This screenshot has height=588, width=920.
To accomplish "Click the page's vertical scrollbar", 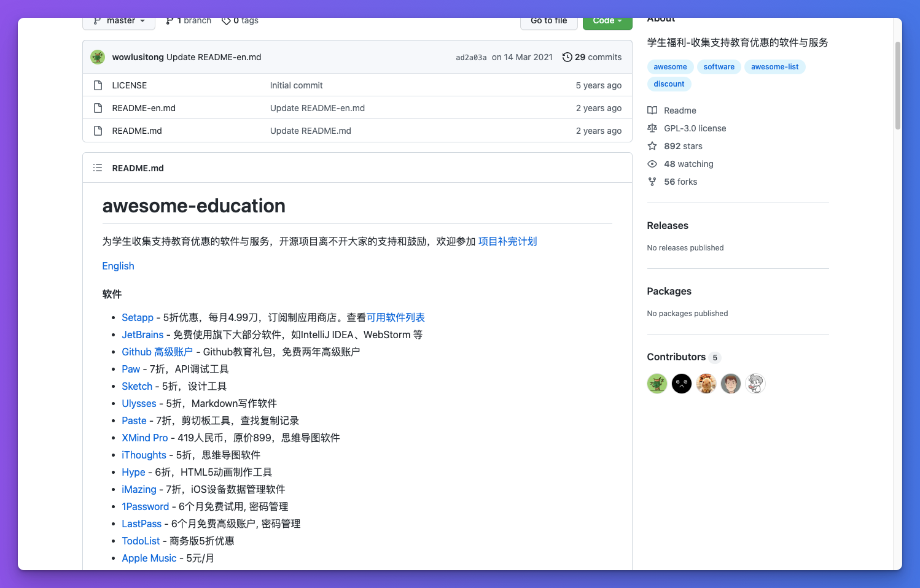I will 898,86.
